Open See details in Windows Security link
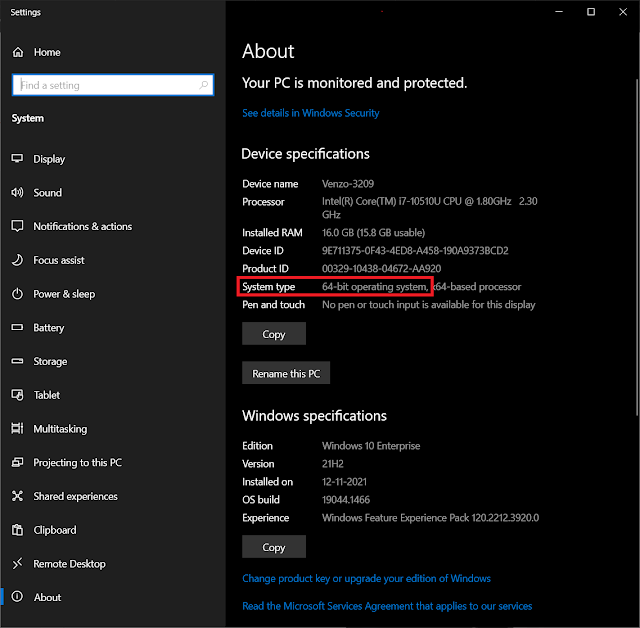Screen dimensions: 640x628 311,113
